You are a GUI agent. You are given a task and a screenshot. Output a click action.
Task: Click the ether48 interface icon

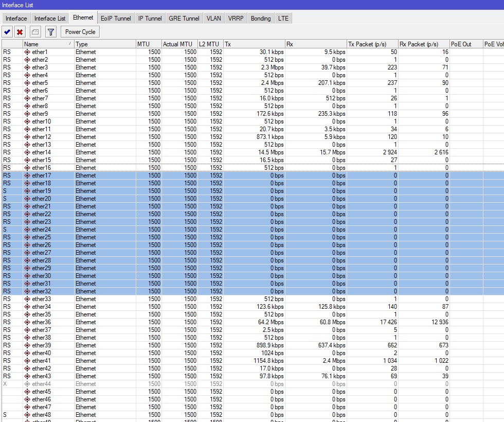coord(27,415)
